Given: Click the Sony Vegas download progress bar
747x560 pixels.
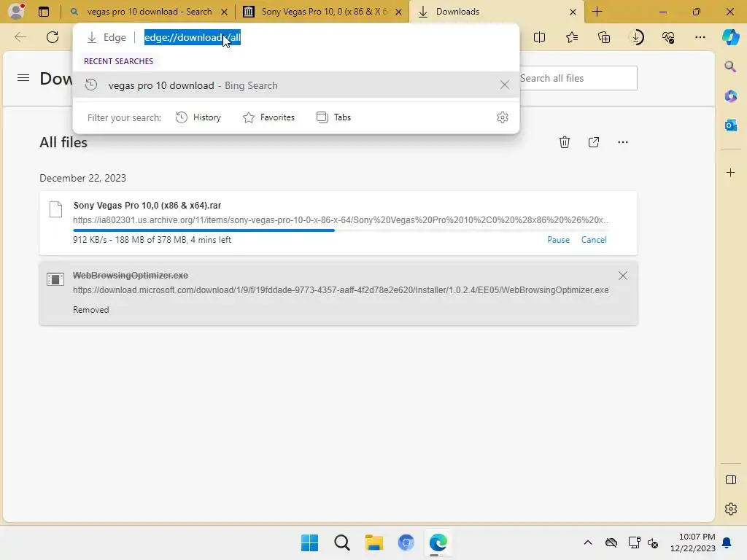Looking at the screenshot, I should pyautogui.click(x=340, y=230).
